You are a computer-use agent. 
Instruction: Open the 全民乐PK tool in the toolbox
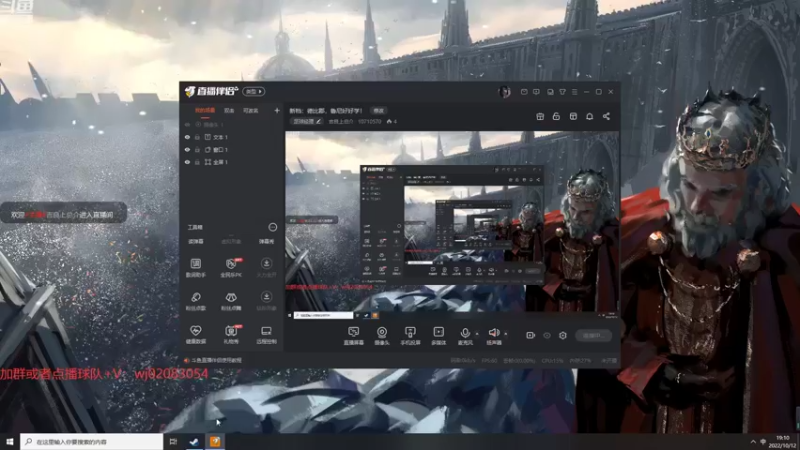tap(231, 267)
